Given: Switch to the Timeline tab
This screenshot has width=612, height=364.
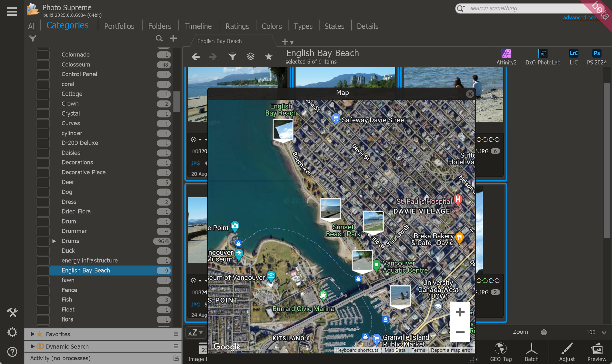Looking at the screenshot, I should coord(198,26).
